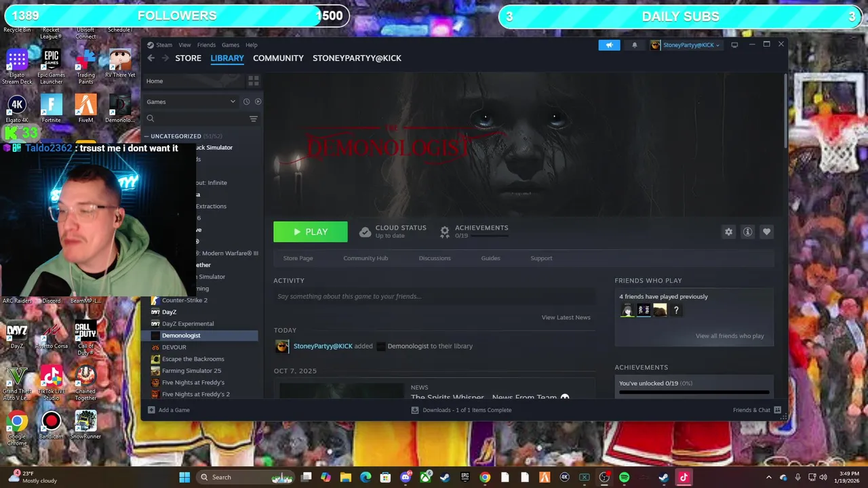Click the activity comment input field
Image resolution: width=868 pixels, height=488 pixels.
435,296
